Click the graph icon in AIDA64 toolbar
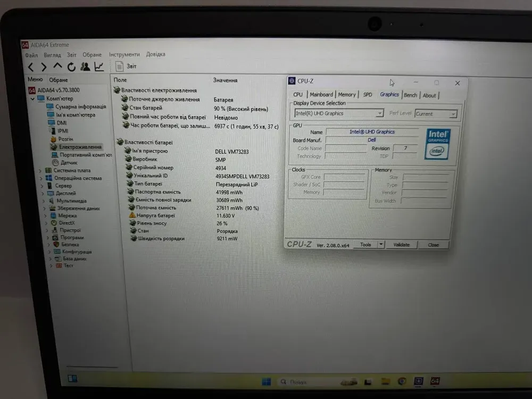Viewport: 532px width, 399px height. tap(99, 66)
